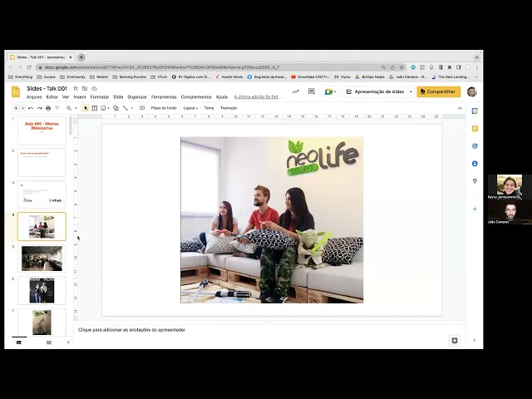Select the text box tool
Viewport: 532px width, 399px height.
click(95, 108)
